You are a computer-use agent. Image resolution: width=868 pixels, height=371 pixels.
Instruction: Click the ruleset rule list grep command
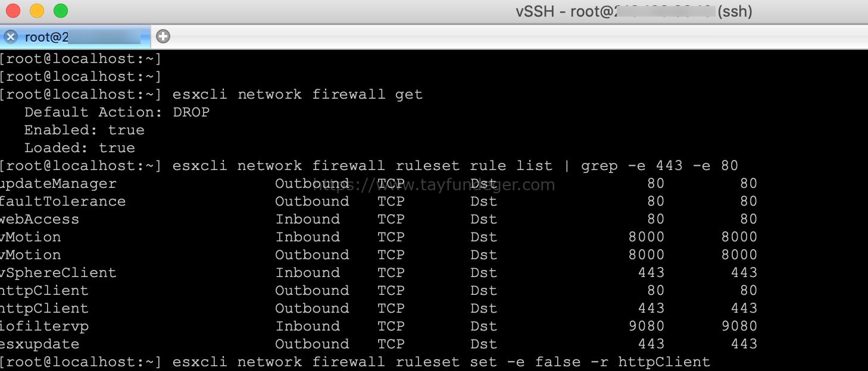(x=455, y=166)
